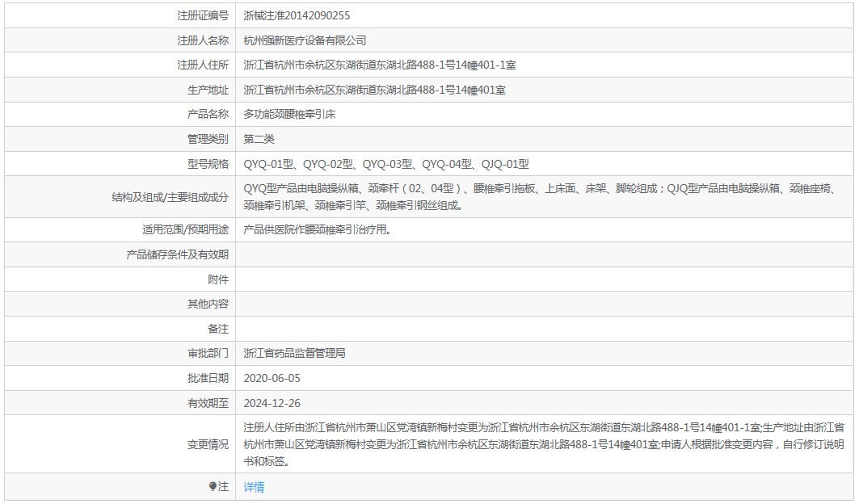Select the 注册人住所 label
The width and height of the screenshot is (859, 504).
click(x=203, y=65)
